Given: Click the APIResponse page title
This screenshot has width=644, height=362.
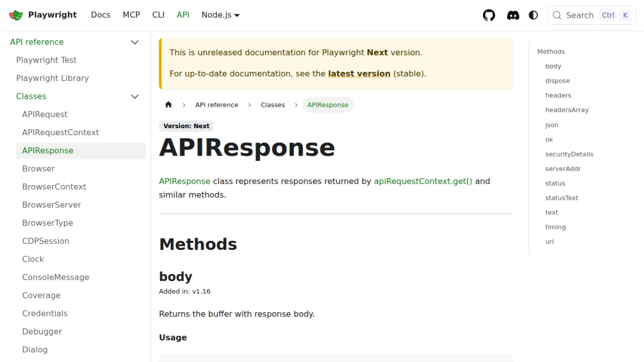Looking at the screenshot, I should (247, 148).
